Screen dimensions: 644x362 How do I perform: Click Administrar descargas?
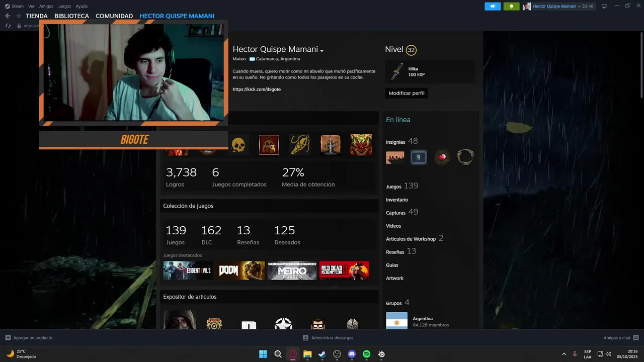pos(328,338)
